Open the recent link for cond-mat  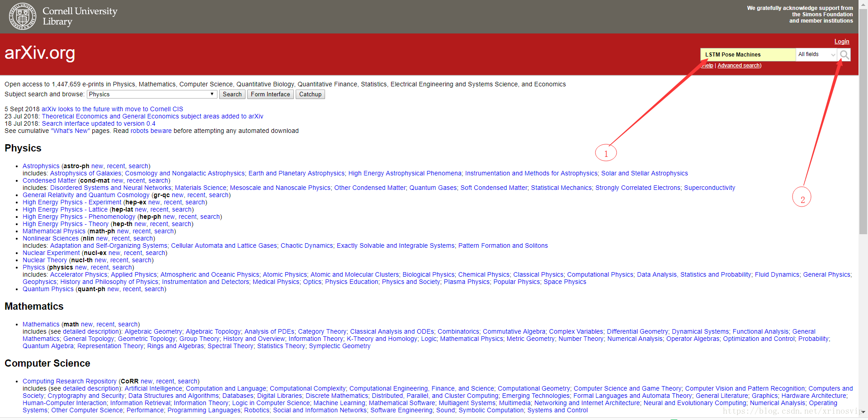click(x=136, y=180)
